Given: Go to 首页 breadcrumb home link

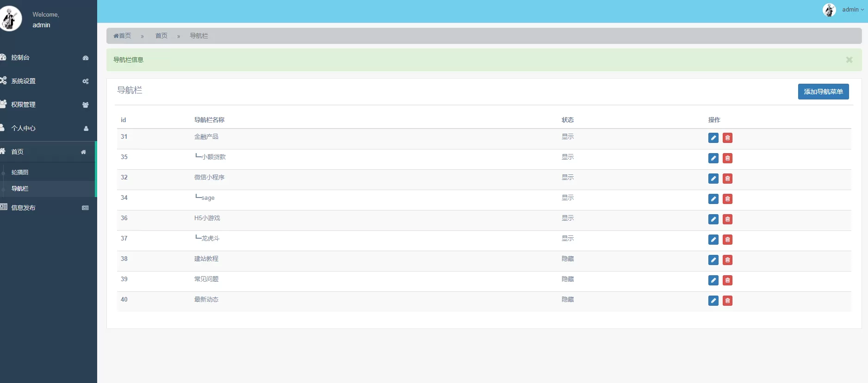Looking at the screenshot, I should [123, 36].
